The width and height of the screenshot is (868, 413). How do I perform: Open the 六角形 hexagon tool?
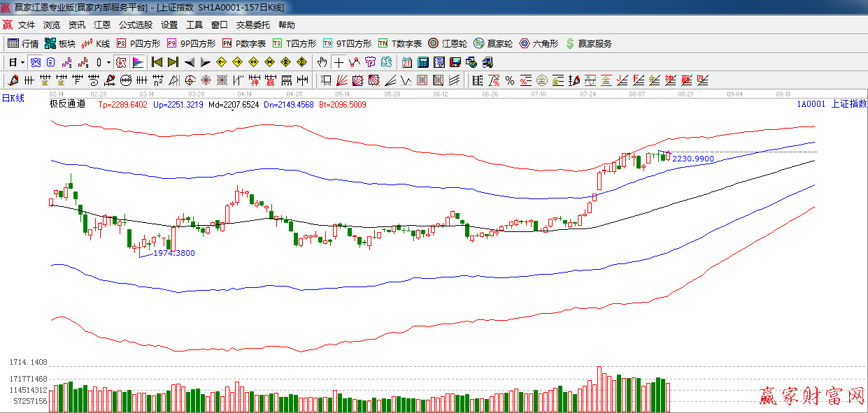[539, 43]
